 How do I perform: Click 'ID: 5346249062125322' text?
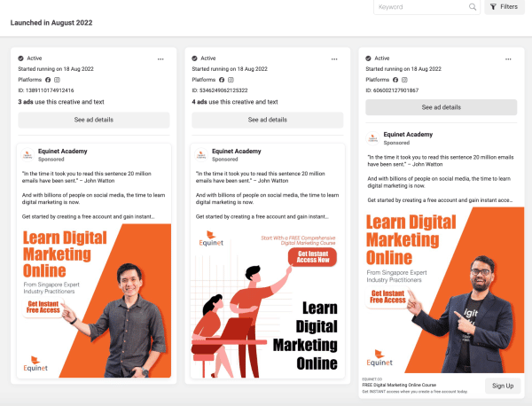point(220,90)
